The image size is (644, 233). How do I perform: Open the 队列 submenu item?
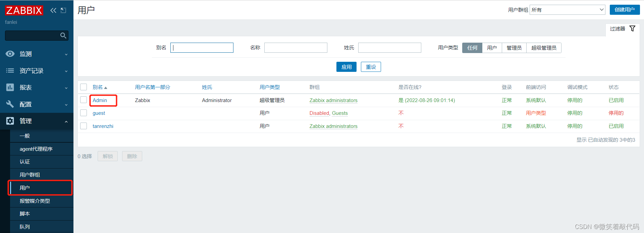(x=42, y=227)
